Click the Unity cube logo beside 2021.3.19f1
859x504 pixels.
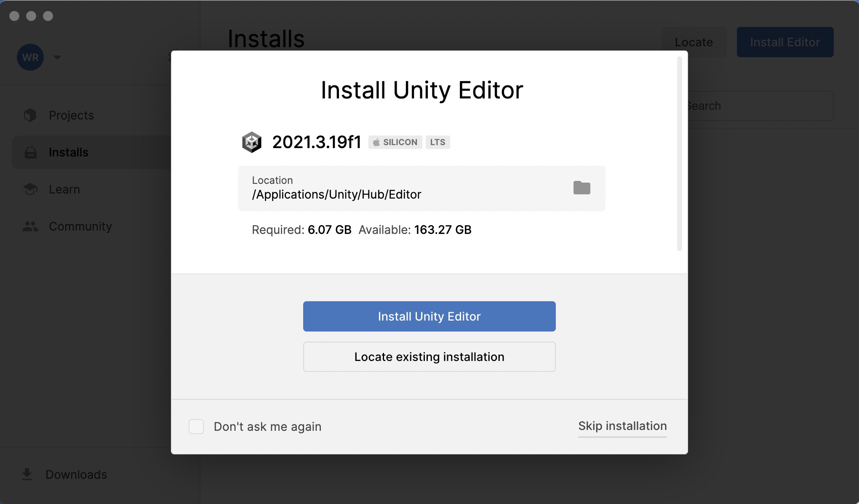[x=251, y=142]
